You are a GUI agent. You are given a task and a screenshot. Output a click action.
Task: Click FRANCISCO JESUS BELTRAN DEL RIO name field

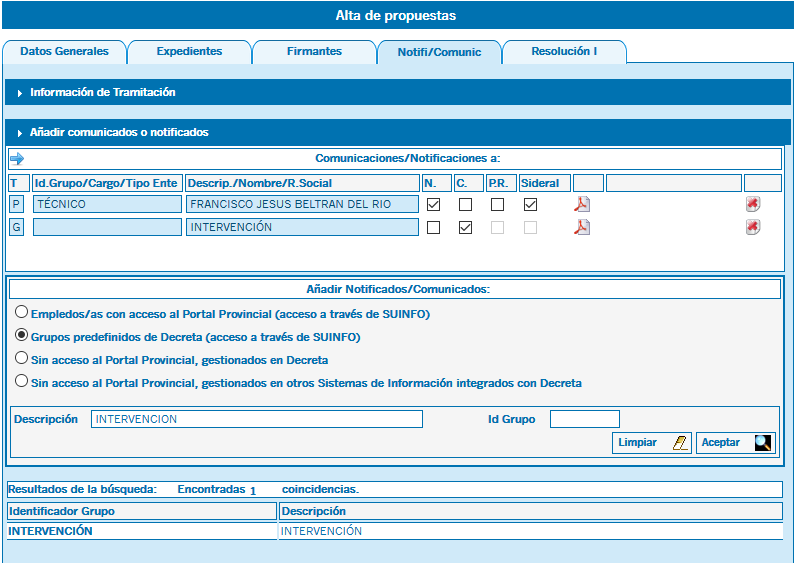(302, 204)
